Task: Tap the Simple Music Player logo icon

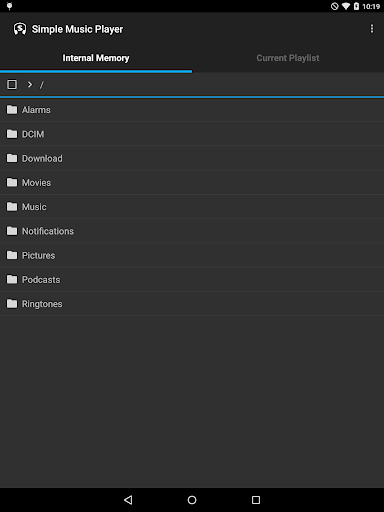Action: pyautogui.click(x=20, y=29)
